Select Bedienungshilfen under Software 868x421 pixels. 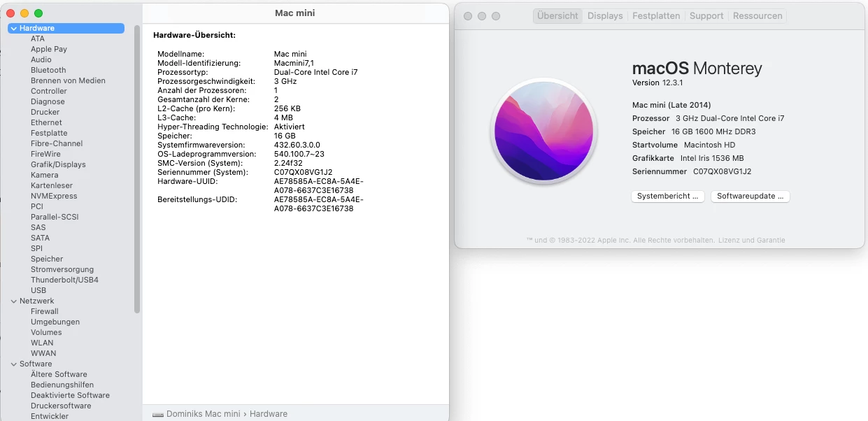coord(62,385)
